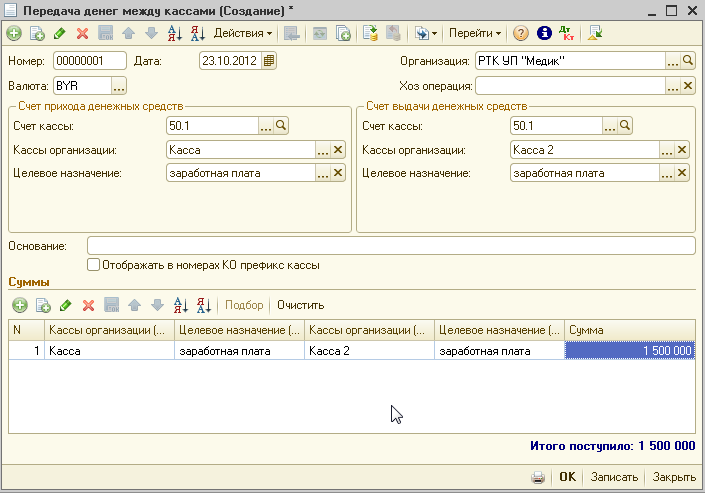Viewport: 705px width, 493px height.
Task: Click the Записать button
Action: click(x=614, y=477)
